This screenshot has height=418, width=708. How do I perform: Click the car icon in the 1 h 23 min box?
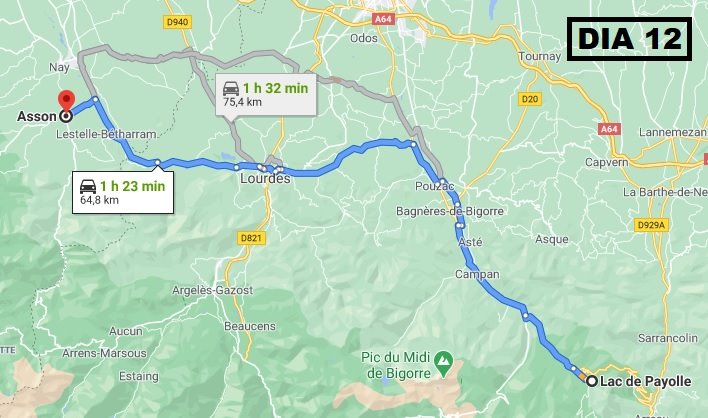(x=88, y=186)
